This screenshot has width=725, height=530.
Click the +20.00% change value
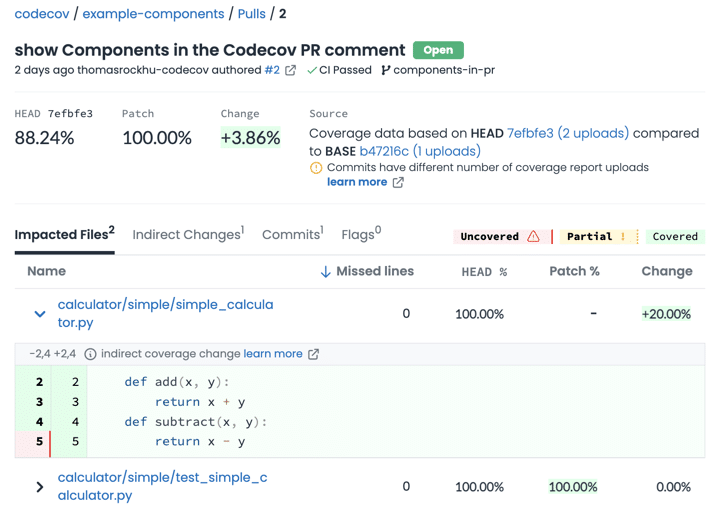(666, 314)
